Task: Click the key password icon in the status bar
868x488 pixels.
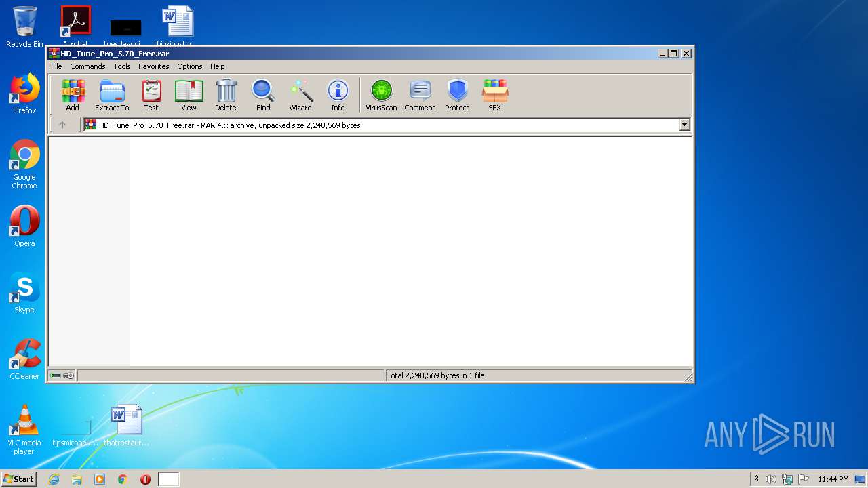Action: tap(68, 375)
